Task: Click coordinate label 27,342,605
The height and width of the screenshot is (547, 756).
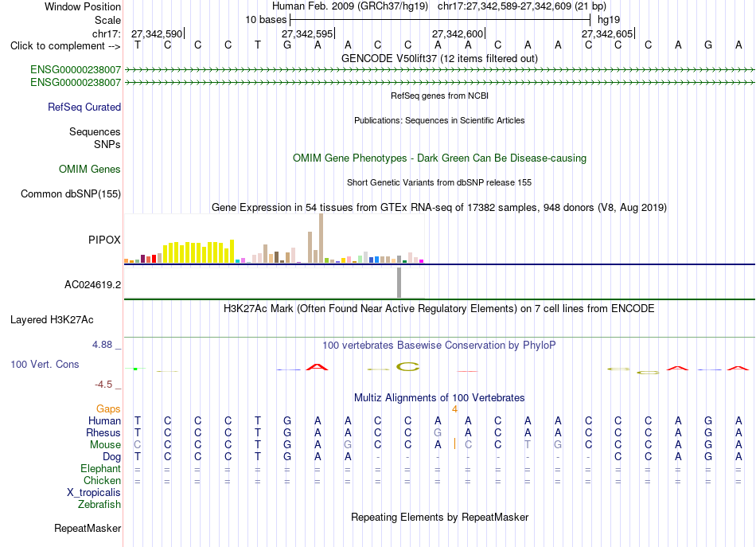Action: coord(607,33)
